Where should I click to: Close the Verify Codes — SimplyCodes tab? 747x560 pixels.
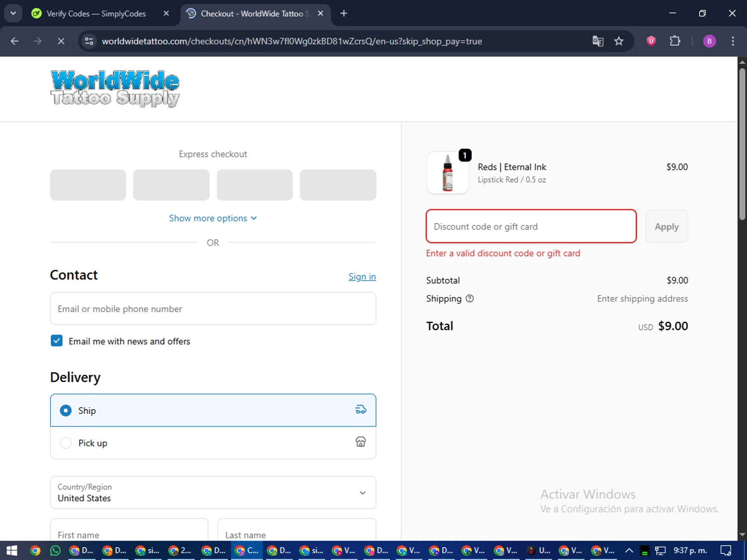click(x=166, y=13)
